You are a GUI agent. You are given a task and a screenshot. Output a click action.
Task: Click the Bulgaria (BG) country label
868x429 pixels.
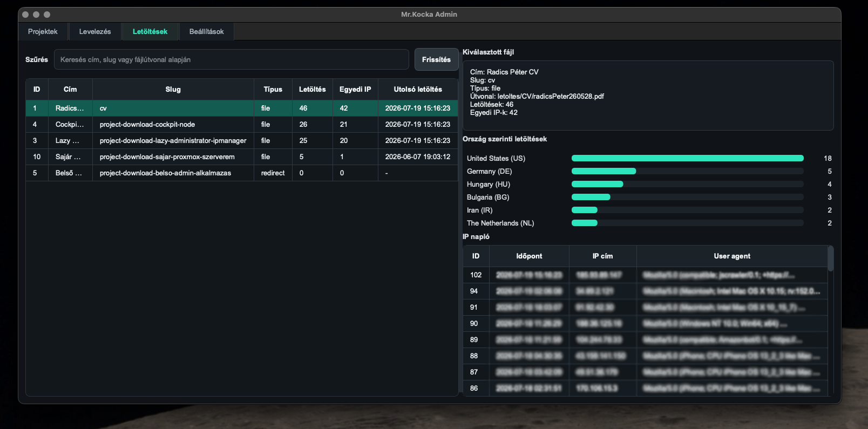(x=488, y=198)
